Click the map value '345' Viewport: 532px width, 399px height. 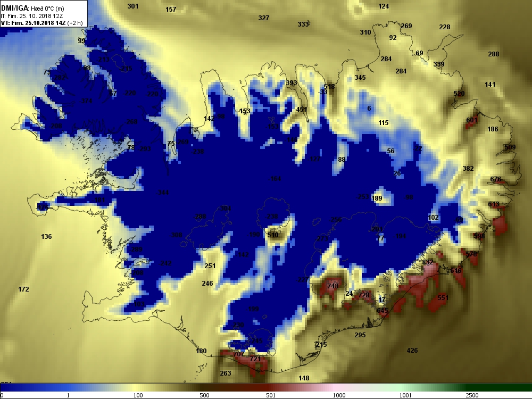pyautogui.click(x=360, y=77)
